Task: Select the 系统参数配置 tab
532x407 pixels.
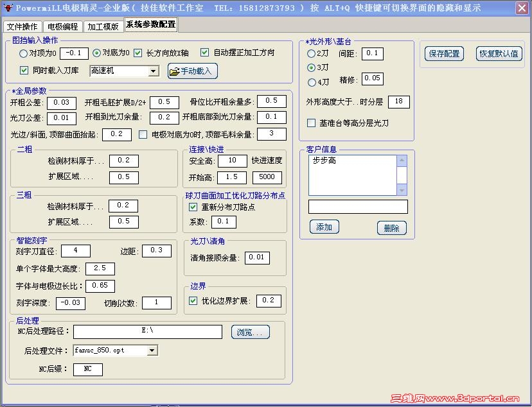Action: tap(151, 25)
